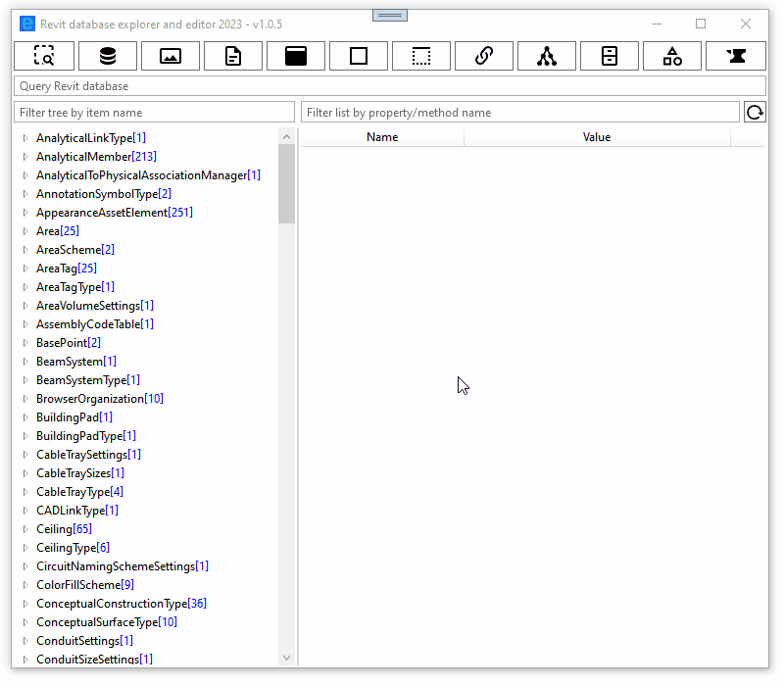Select the ConduitSettings[1] item
The image size is (784, 686).
(x=84, y=641)
